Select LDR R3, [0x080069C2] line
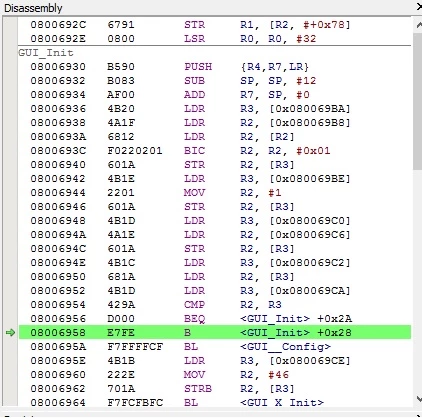 point(215,263)
